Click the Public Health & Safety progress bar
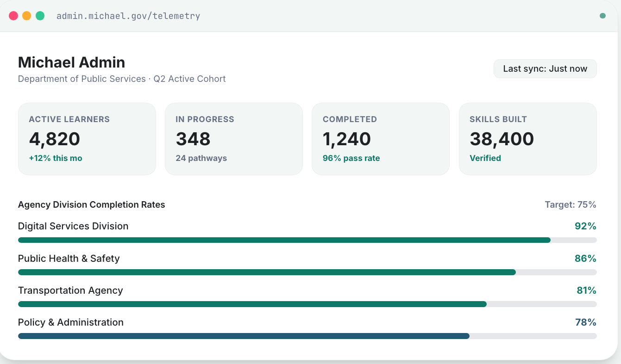 [307, 272]
